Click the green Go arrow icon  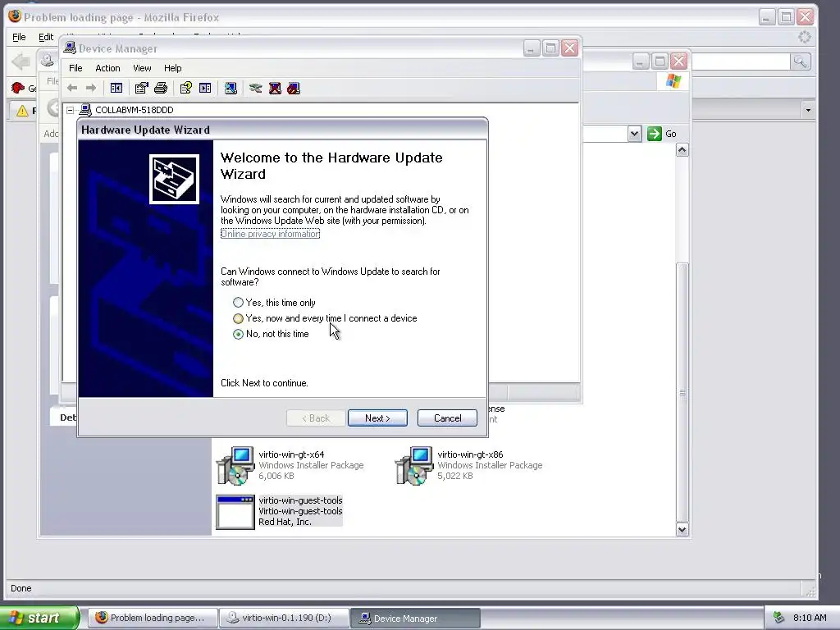point(654,134)
